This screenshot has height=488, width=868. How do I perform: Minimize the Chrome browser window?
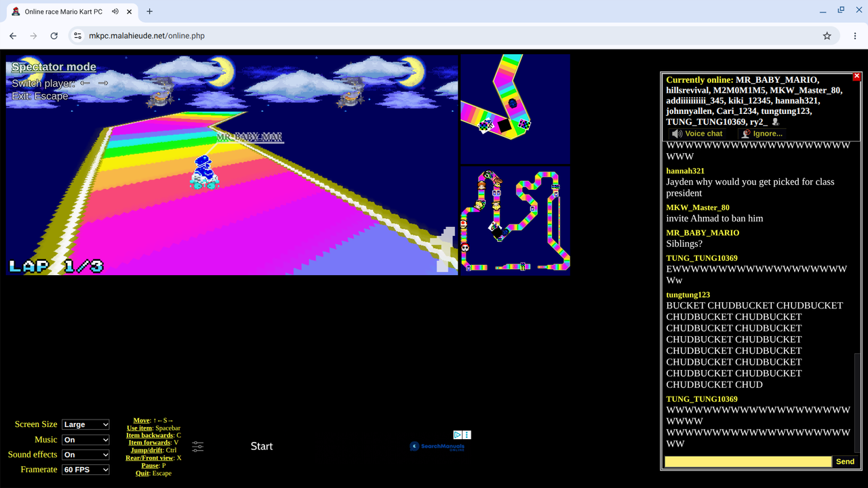pyautogui.click(x=823, y=11)
